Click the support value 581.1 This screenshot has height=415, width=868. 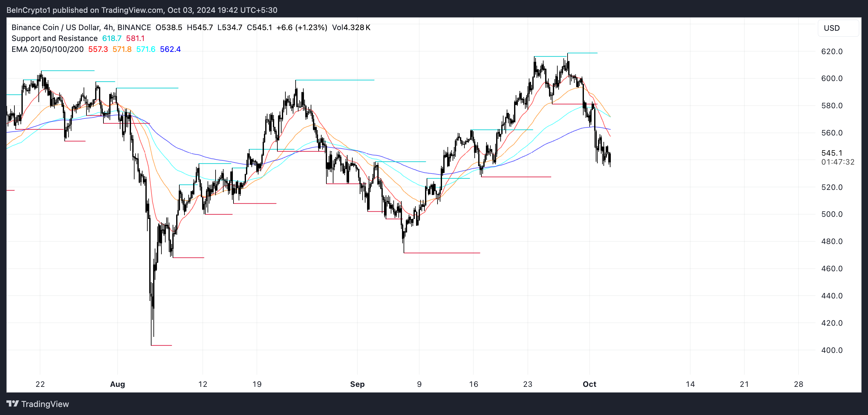coord(135,38)
